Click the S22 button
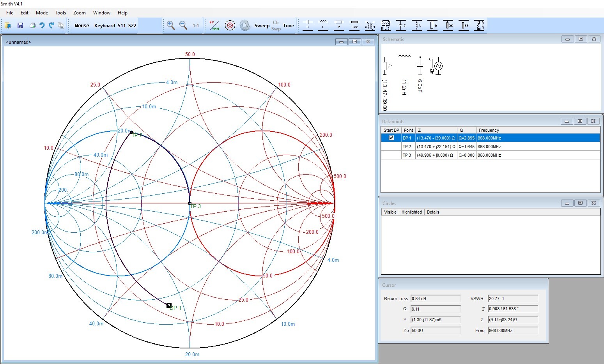The height and width of the screenshot is (364, 604). [x=132, y=26]
